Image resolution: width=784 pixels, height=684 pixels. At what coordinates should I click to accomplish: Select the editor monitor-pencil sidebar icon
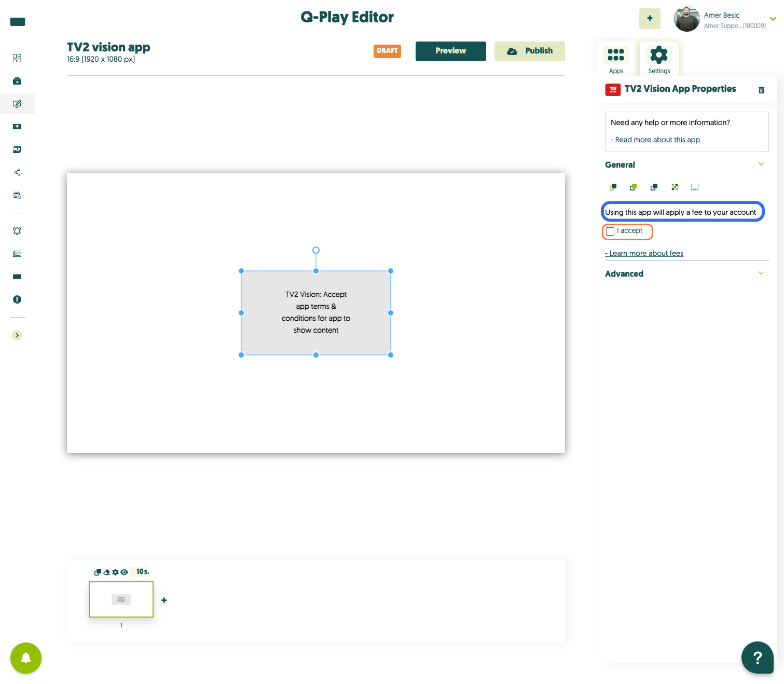(x=17, y=104)
